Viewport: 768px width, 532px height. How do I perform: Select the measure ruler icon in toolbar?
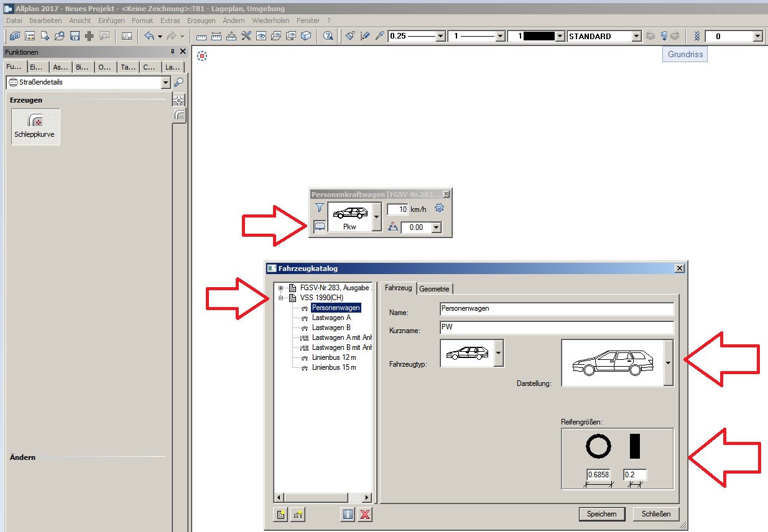click(201, 36)
